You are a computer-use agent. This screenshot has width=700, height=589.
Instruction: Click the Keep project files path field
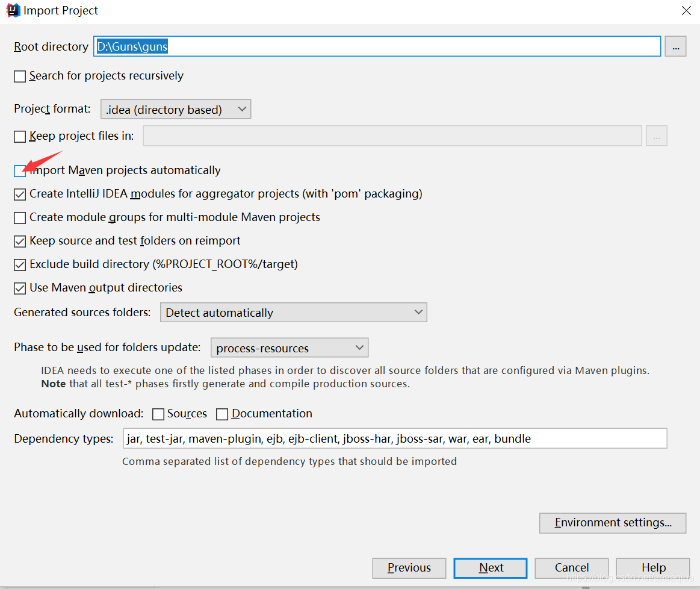tap(392, 136)
